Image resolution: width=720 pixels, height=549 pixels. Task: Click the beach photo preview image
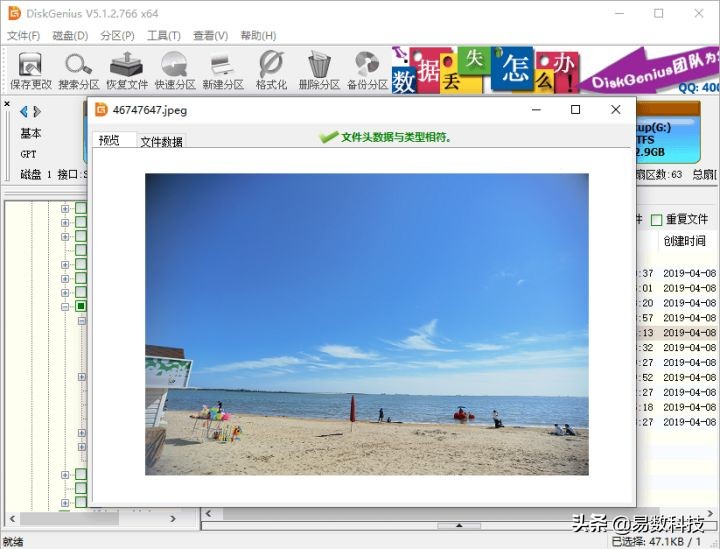(367, 324)
